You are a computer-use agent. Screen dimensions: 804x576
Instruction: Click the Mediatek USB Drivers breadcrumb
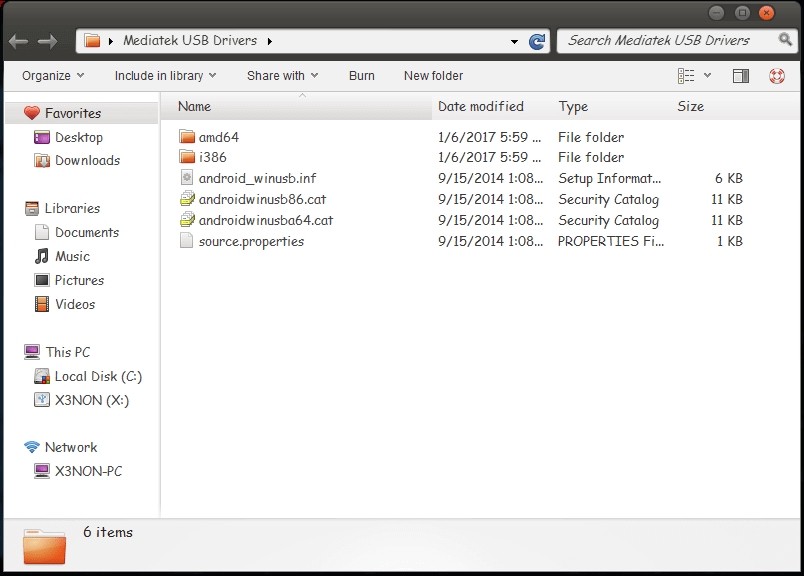(x=190, y=41)
